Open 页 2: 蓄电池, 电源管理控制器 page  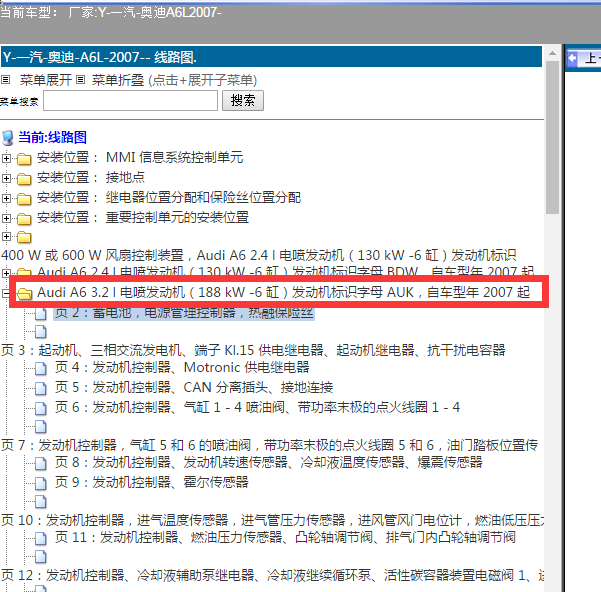click(184, 313)
